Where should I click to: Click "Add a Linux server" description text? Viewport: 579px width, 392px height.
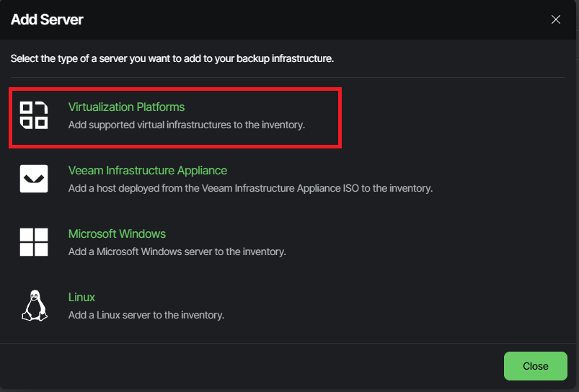coord(146,315)
